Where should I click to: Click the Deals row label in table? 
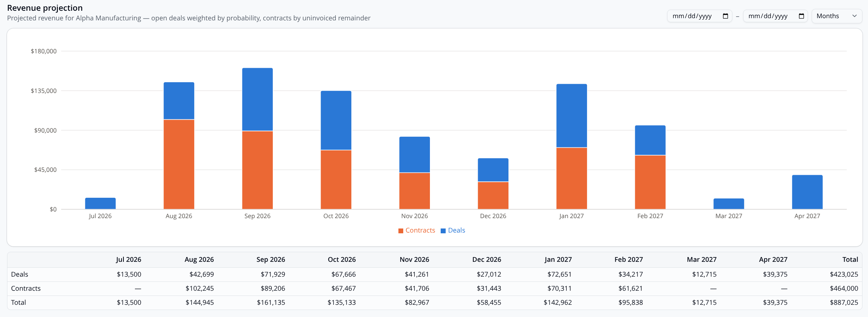pyautogui.click(x=20, y=274)
